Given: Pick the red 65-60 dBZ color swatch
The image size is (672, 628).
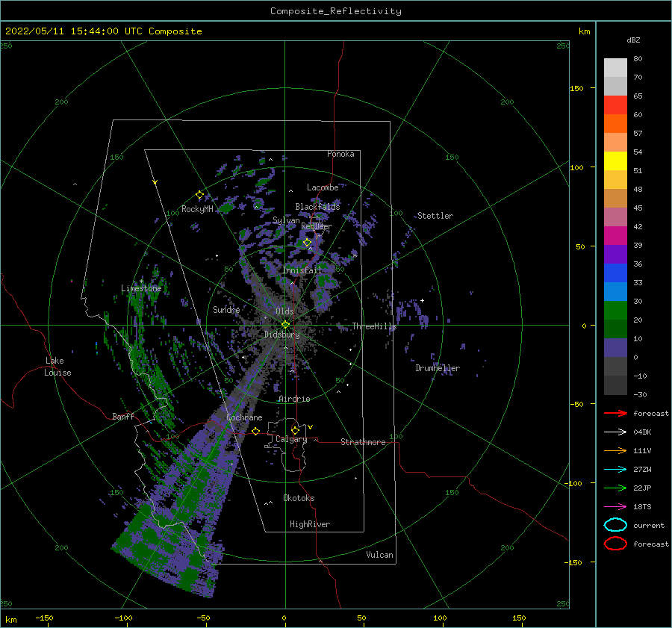Looking at the screenshot, I should (615, 105).
